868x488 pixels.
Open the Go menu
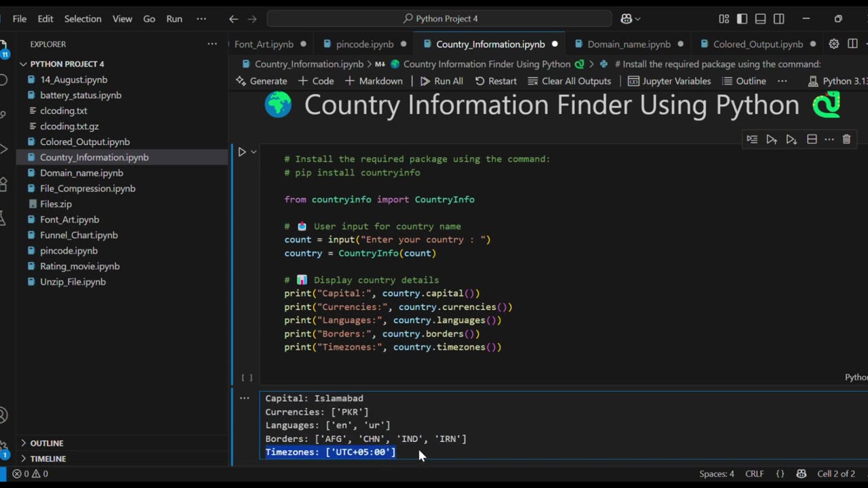tap(149, 19)
